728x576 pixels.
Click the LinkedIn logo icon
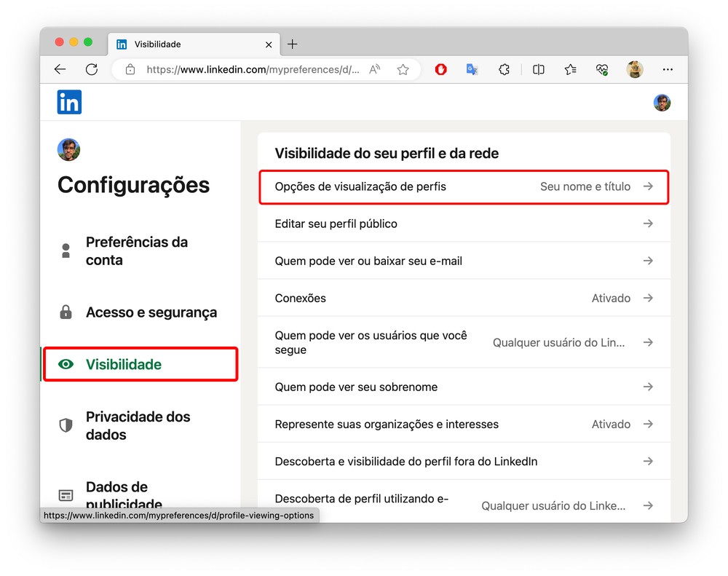point(70,103)
